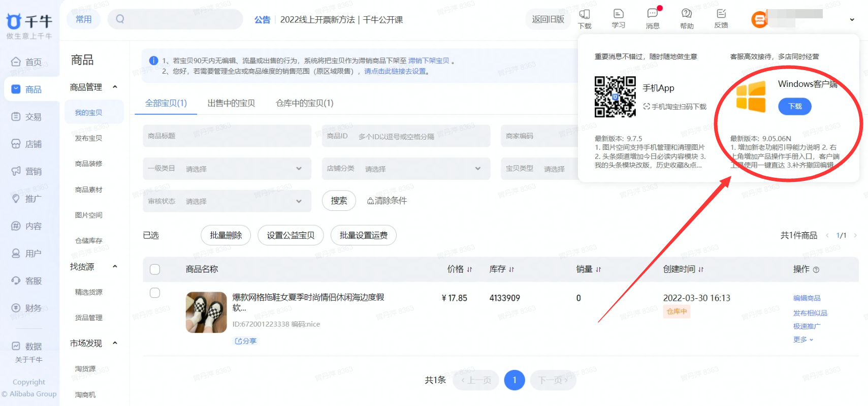The width and height of the screenshot is (868, 406).
Task: Sort the table by 创建时间
Action: (701, 269)
